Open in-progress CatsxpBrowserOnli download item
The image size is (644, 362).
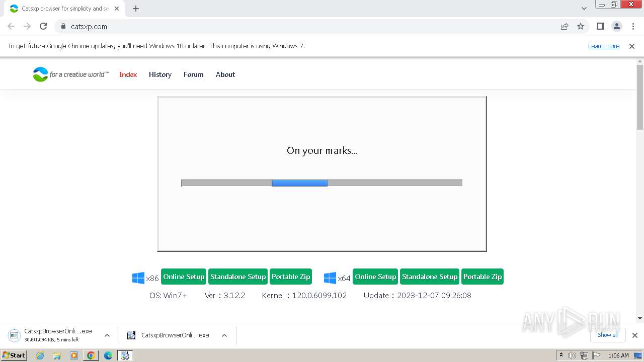pyautogui.click(x=51, y=335)
